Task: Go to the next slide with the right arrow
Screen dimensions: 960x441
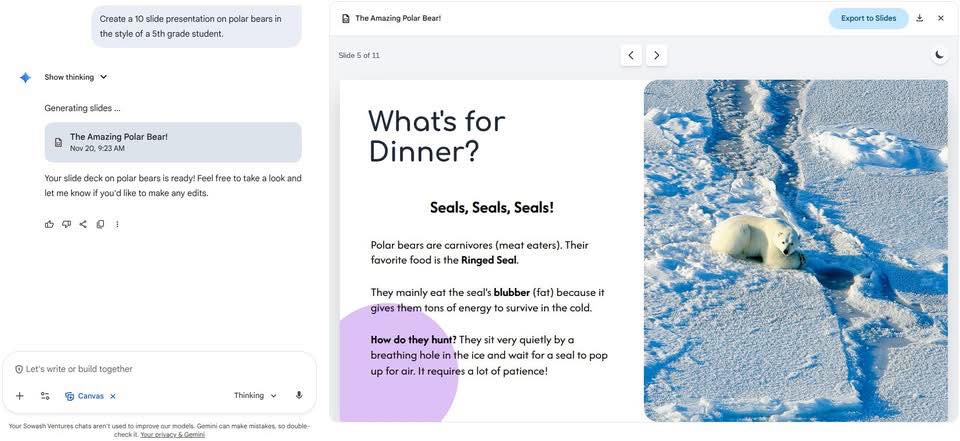Action: pyautogui.click(x=656, y=55)
